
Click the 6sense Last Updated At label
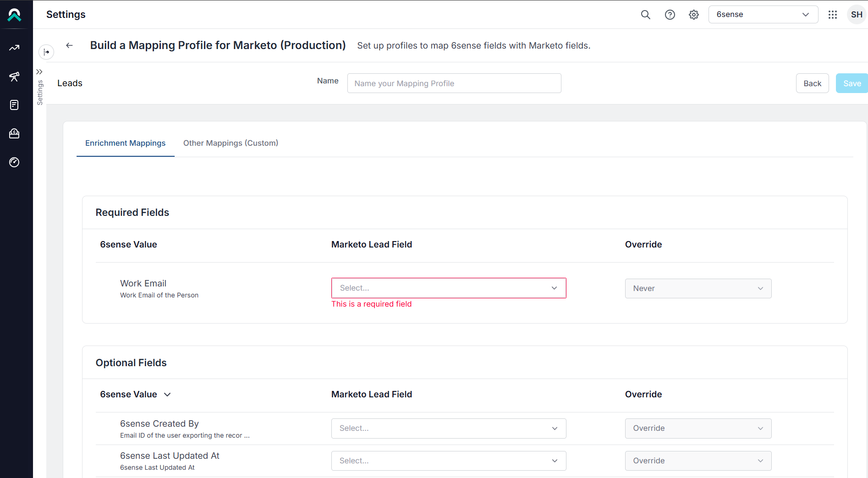[x=170, y=456]
